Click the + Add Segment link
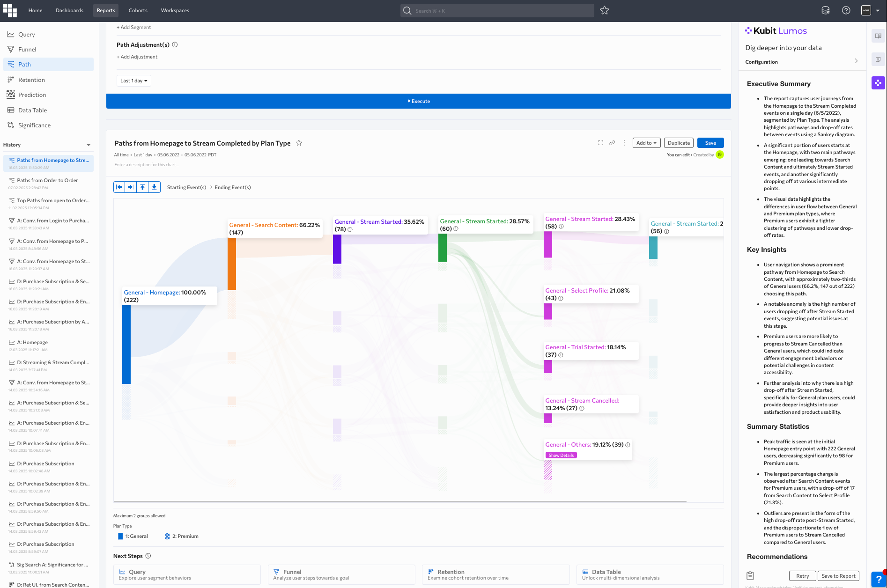 point(134,27)
